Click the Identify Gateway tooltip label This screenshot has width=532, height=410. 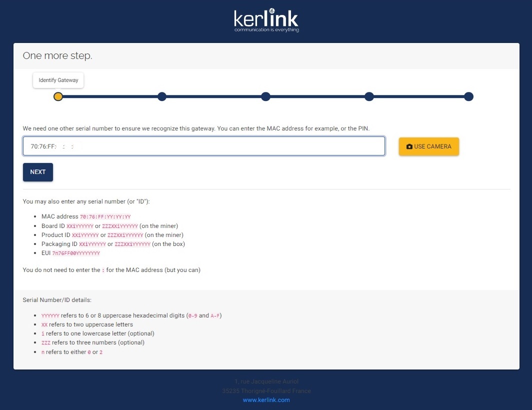coord(58,80)
